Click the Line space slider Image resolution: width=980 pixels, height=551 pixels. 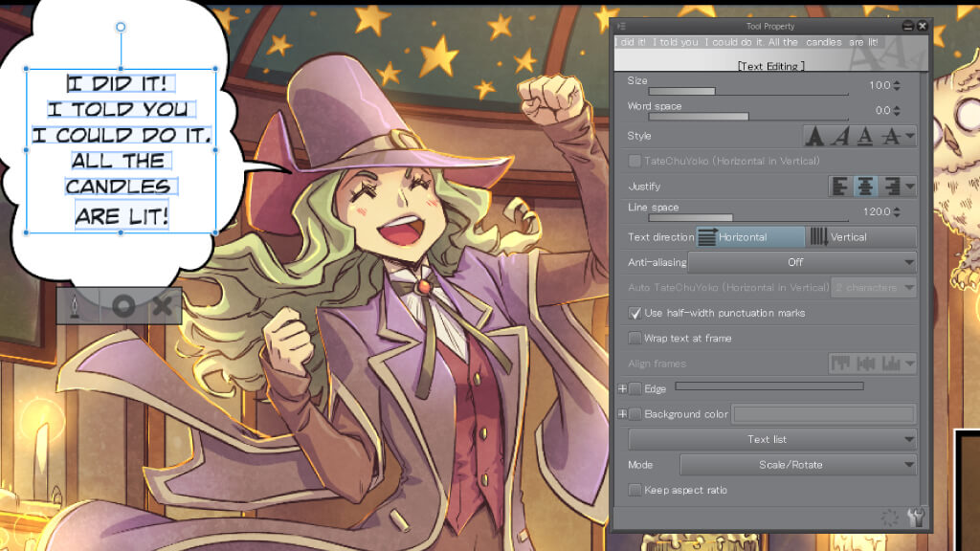737,218
